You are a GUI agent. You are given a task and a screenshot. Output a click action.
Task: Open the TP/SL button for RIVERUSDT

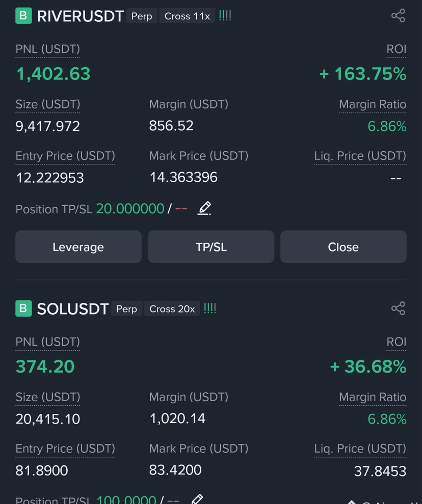[211, 247]
